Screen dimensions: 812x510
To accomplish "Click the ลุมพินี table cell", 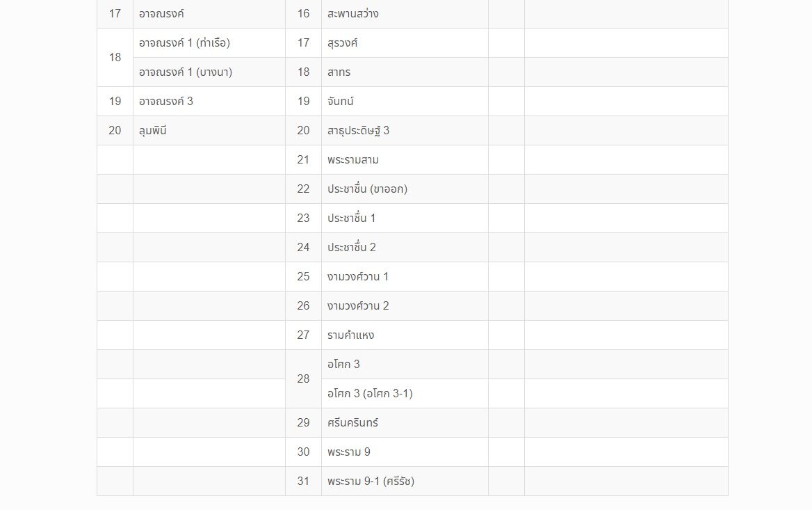I will (x=209, y=131).
